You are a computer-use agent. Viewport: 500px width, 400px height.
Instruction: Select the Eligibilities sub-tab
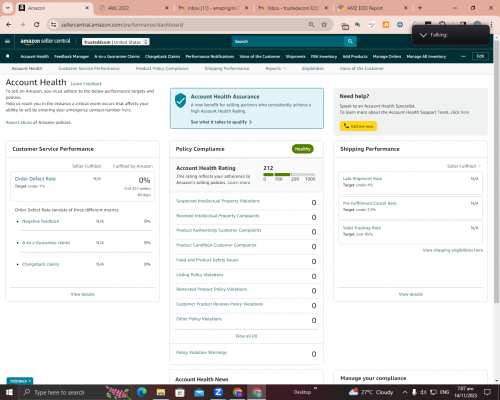coord(313,68)
